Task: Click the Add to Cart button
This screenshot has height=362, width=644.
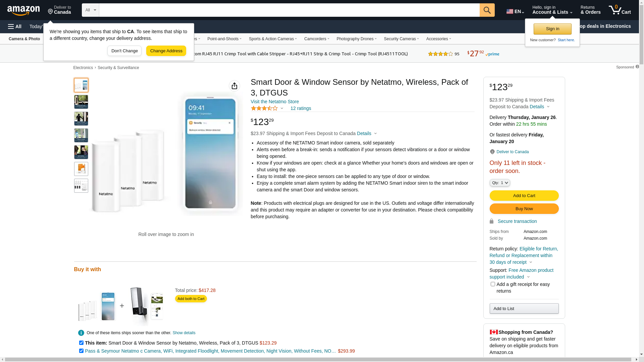Action: (x=524, y=196)
